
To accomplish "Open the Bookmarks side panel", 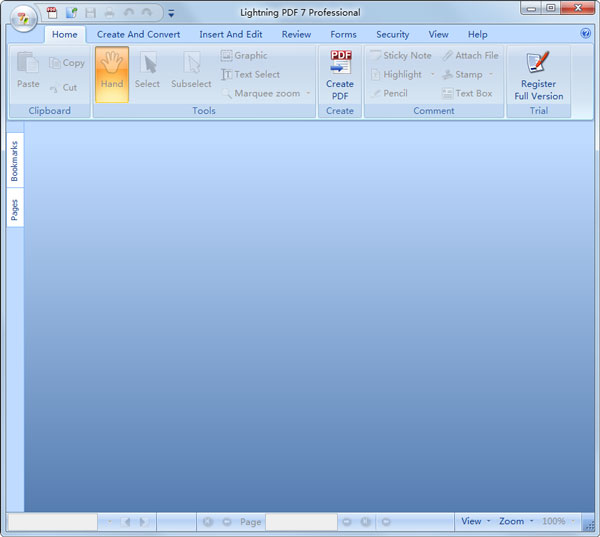I will click(15, 161).
